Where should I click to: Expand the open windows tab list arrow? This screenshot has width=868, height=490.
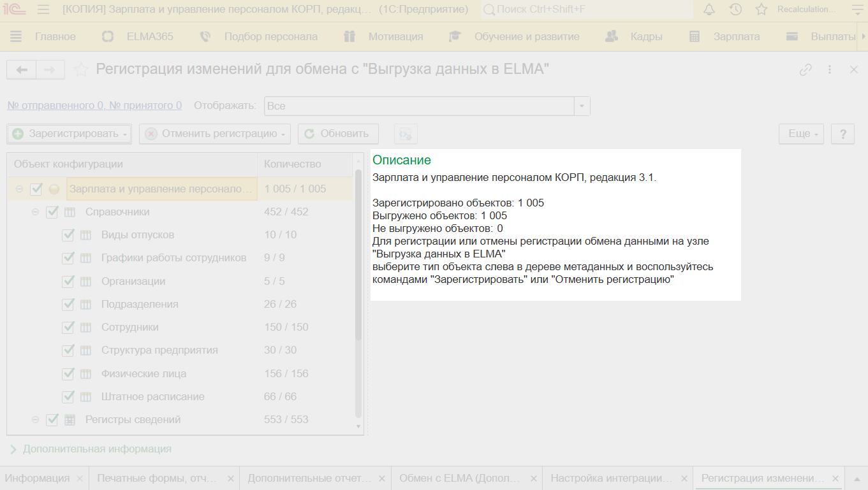(x=857, y=479)
